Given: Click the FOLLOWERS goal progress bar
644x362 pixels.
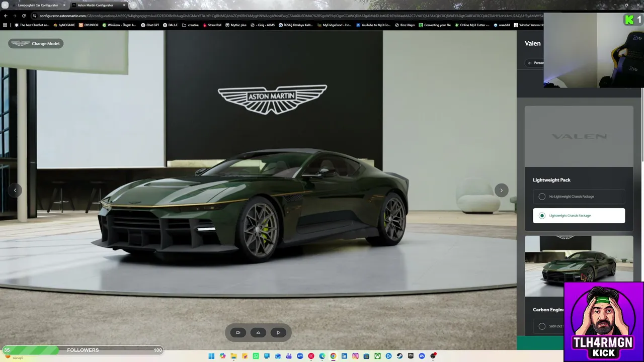Looking at the screenshot, I should (x=83, y=350).
